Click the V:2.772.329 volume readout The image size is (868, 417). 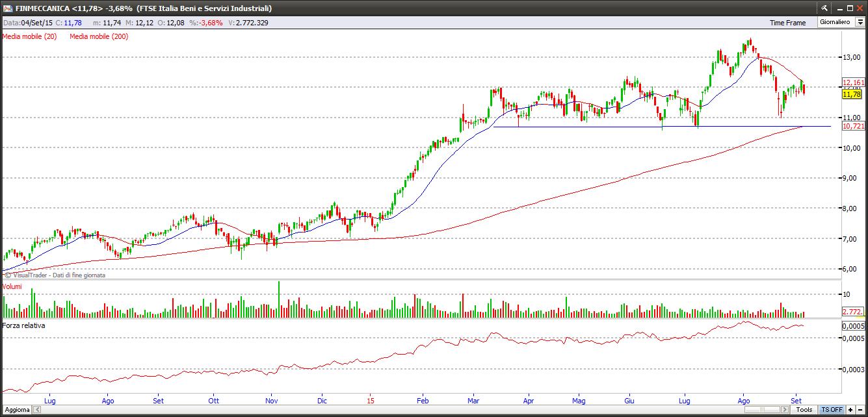pos(248,23)
